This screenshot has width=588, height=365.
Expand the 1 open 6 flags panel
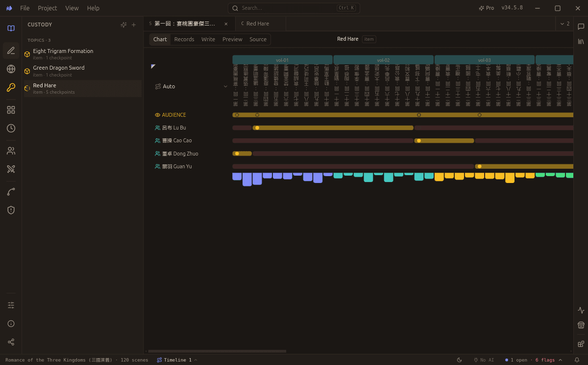pos(534,360)
